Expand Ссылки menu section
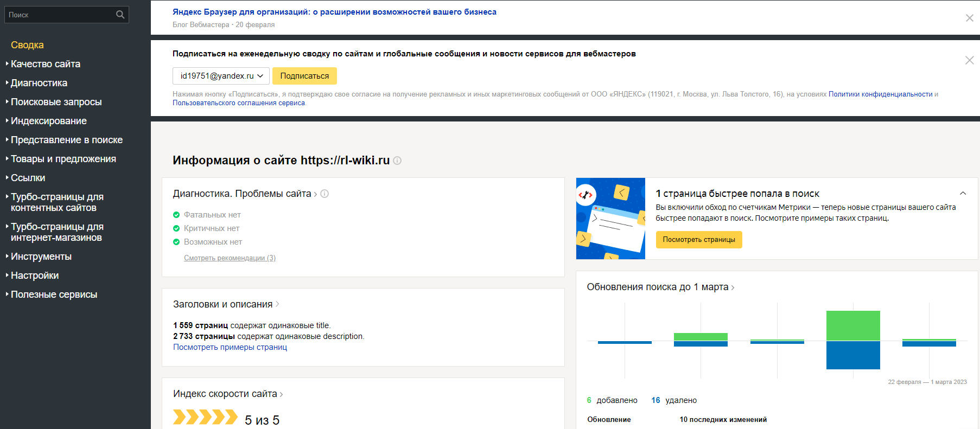The image size is (980, 429). tap(28, 178)
